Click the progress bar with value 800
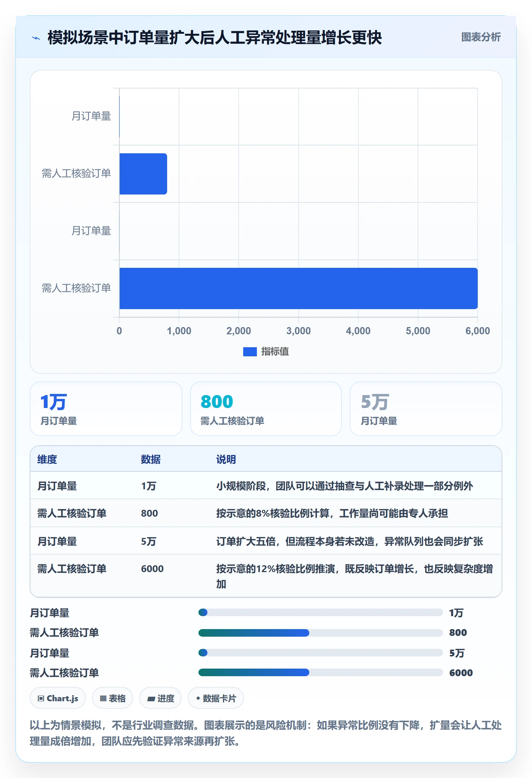Image resolution: width=532 pixels, height=778 pixels. [x=320, y=633]
